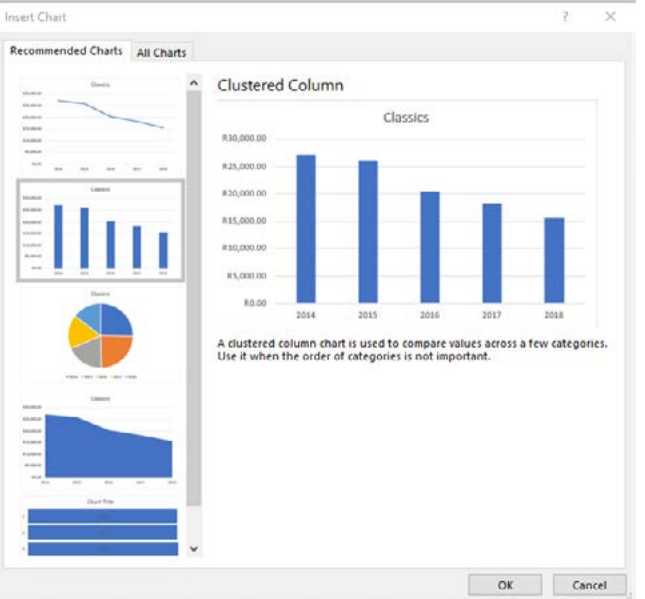Screen dimensions: 645x599
Task: Click the Classics chart title in preview
Action: [406, 118]
